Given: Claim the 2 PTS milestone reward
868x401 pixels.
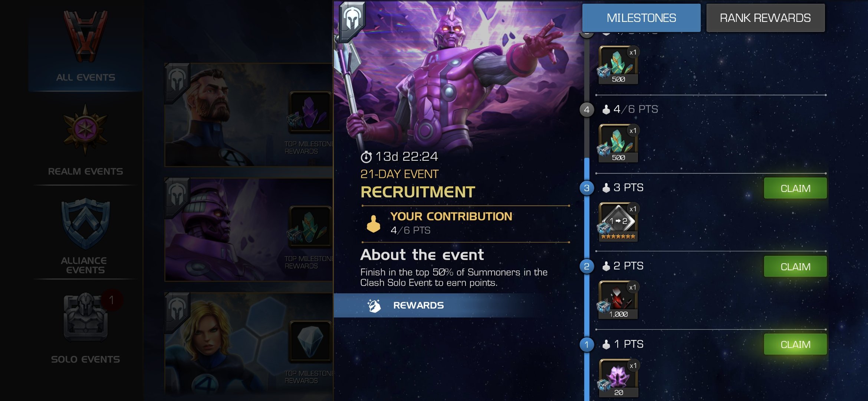Looking at the screenshot, I should 795,267.
